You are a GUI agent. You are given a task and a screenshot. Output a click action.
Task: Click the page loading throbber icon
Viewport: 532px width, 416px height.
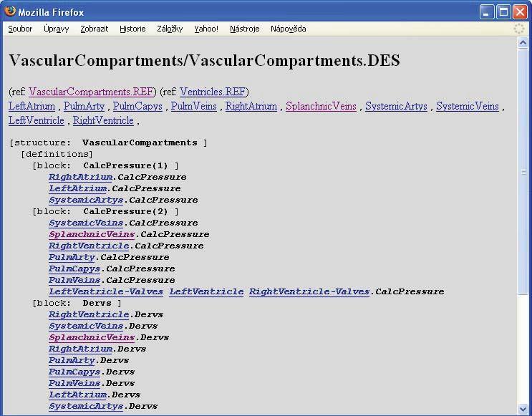tap(519, 29)
